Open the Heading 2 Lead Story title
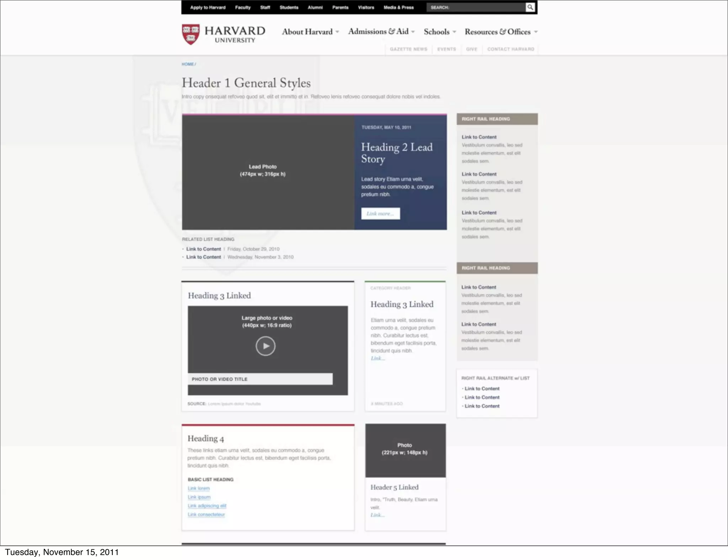The height and width of the screenshot is (560, 728). (x=396, y=153)
